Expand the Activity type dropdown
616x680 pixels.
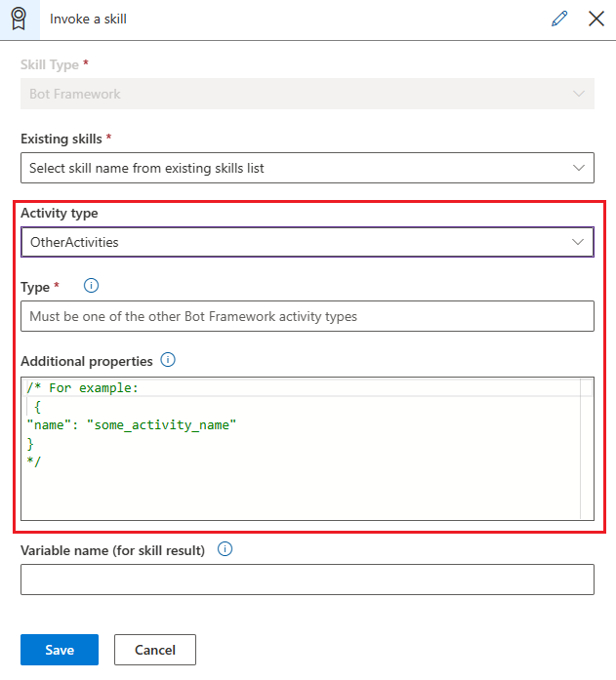(307, 242)
